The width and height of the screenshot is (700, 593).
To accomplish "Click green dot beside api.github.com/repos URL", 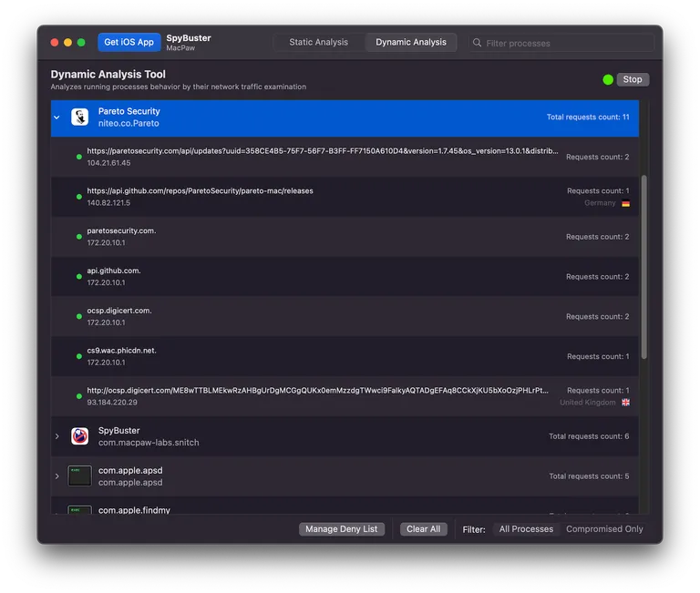I will tap(79, 197).
